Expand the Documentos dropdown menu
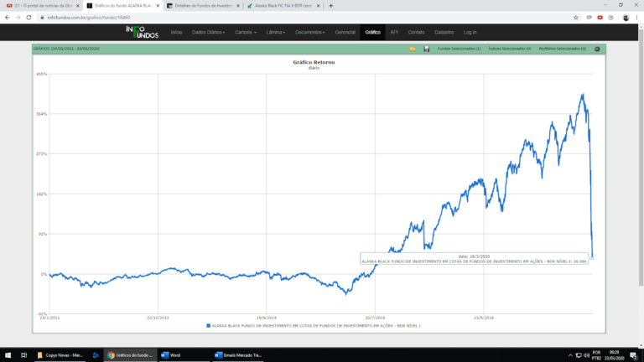 312,32
